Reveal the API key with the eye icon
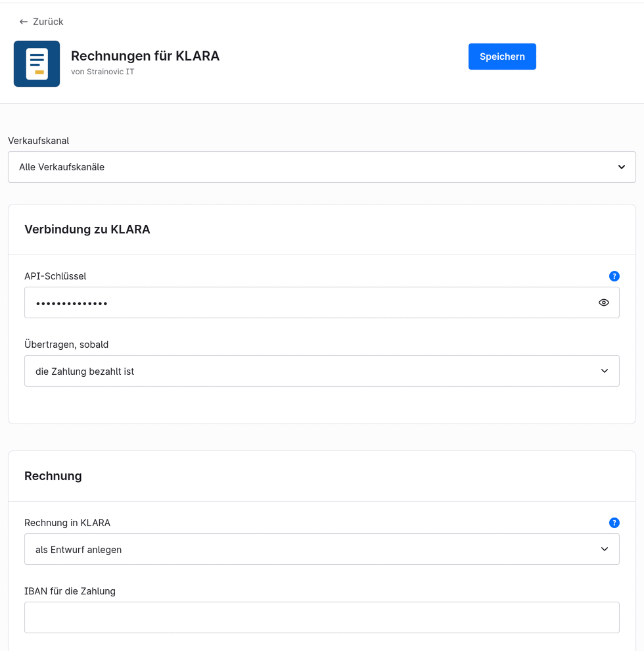The image size is (644, 651). click(604, 302)
